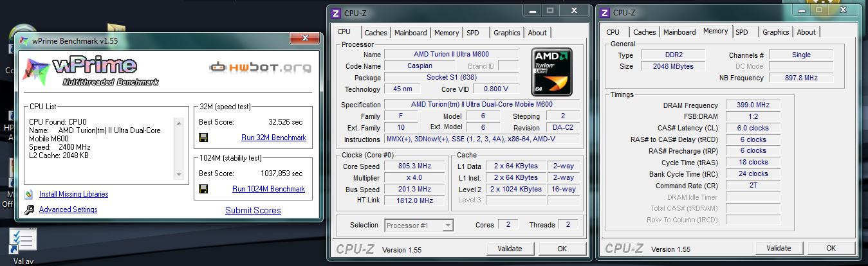Click the up arrow of the CPU List scrollbar
Viewport: 868px width, 266px height.
point(179,122)
